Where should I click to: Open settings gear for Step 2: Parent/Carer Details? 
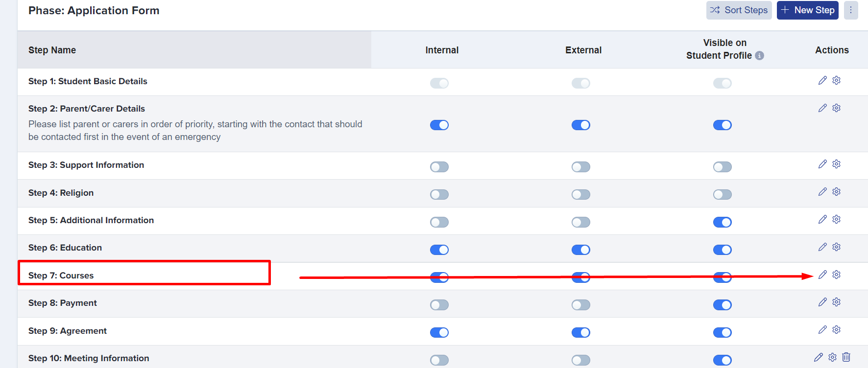(x=837, y=108)
